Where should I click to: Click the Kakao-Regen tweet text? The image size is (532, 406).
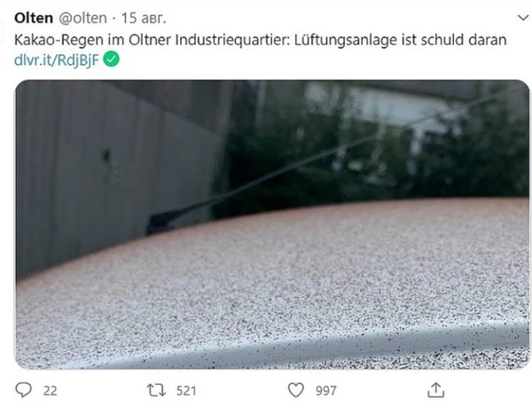coord(260,40)
